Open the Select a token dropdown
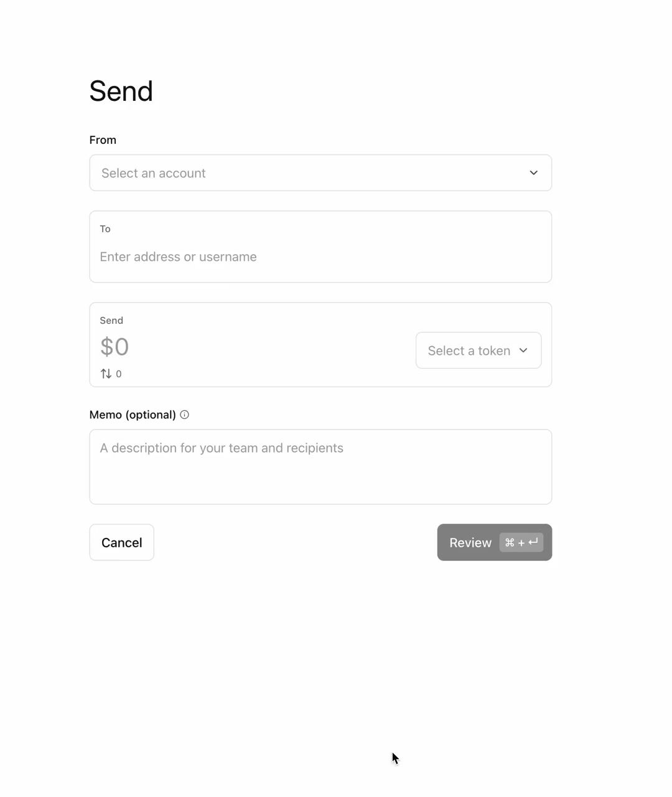The image size is (672, 797). point(478,351)
